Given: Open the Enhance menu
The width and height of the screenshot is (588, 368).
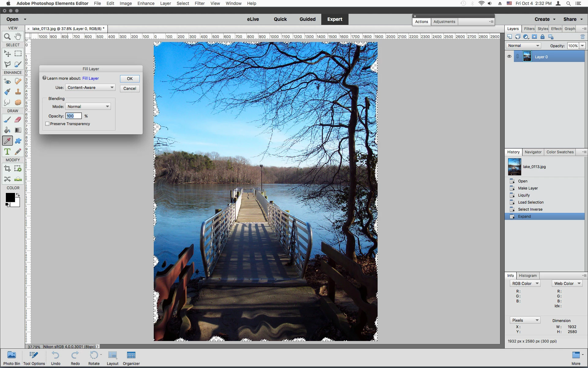Looking at the screenshot, I should tap(146, 3).
